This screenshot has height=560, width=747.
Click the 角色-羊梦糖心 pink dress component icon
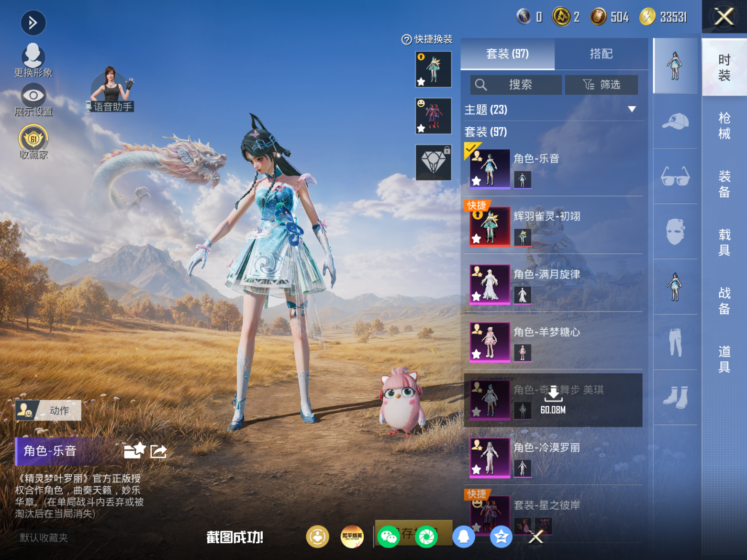coord(523,353)
